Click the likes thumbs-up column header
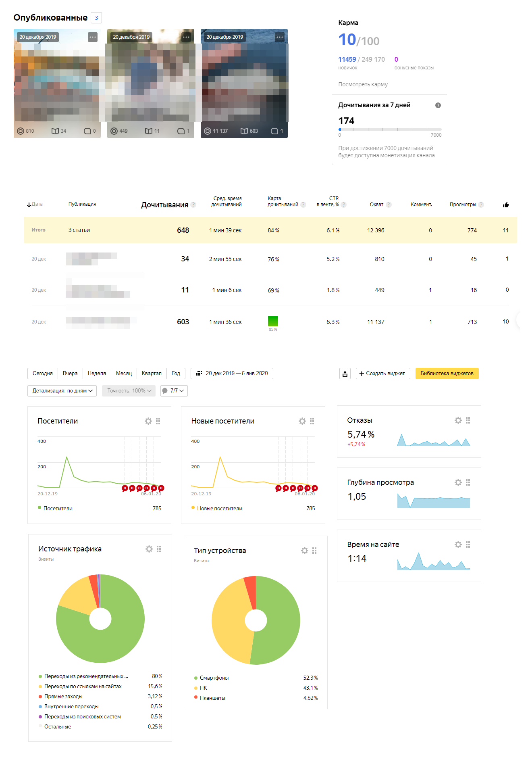This screenshot has height=768, width=532. tap(506, 205)
